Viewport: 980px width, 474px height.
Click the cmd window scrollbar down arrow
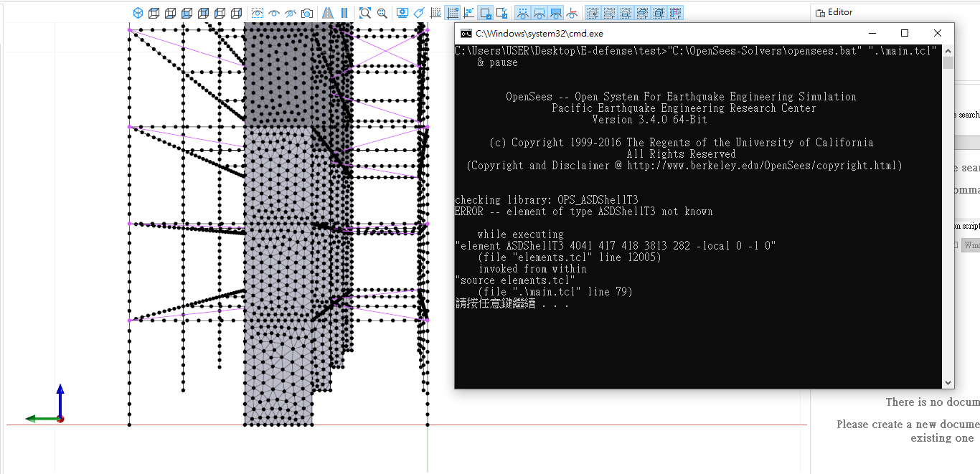[x=948, y=384]
